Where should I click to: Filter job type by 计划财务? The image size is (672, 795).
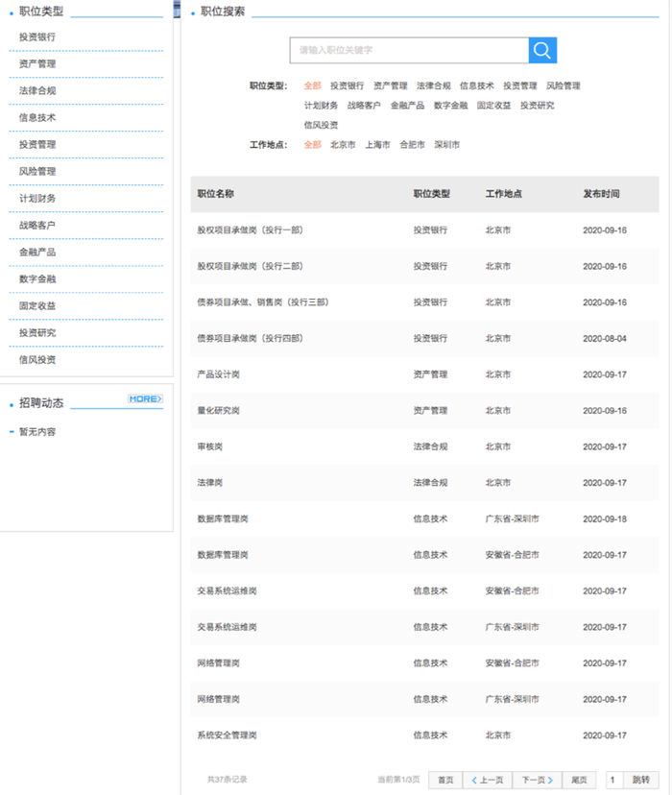[321, 106]
